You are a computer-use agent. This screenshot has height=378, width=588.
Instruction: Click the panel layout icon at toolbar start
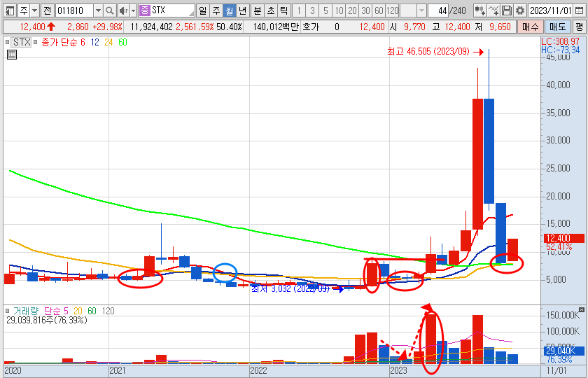(10, 10)
